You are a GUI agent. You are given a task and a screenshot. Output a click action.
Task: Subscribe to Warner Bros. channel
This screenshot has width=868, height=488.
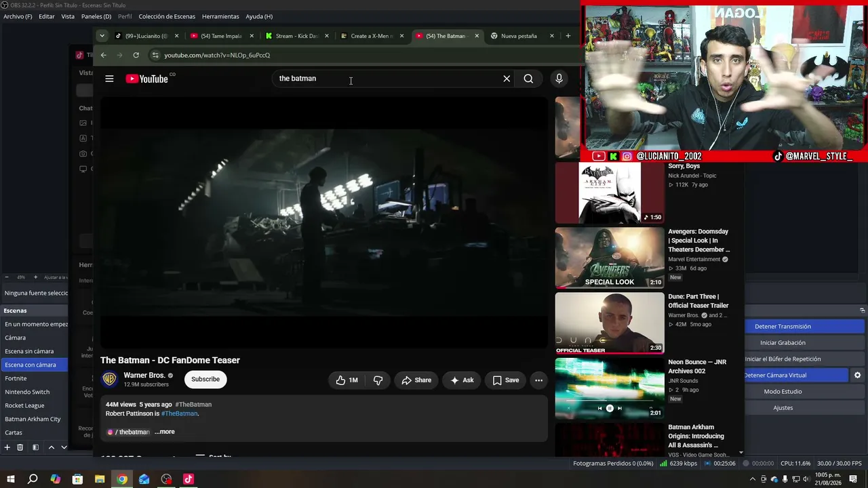pos(205,379)
